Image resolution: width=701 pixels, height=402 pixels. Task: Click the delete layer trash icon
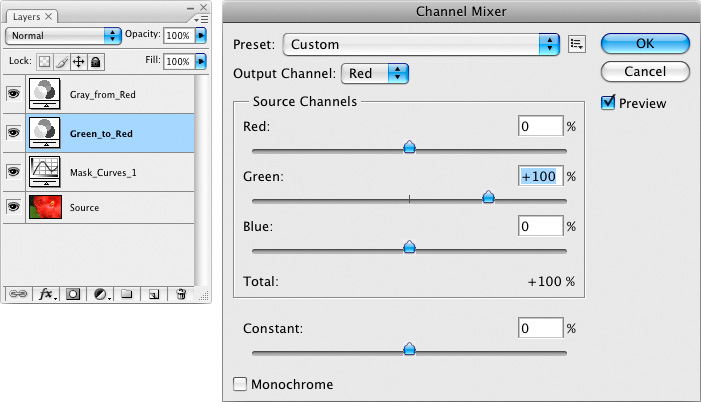(x=181, y=295)
